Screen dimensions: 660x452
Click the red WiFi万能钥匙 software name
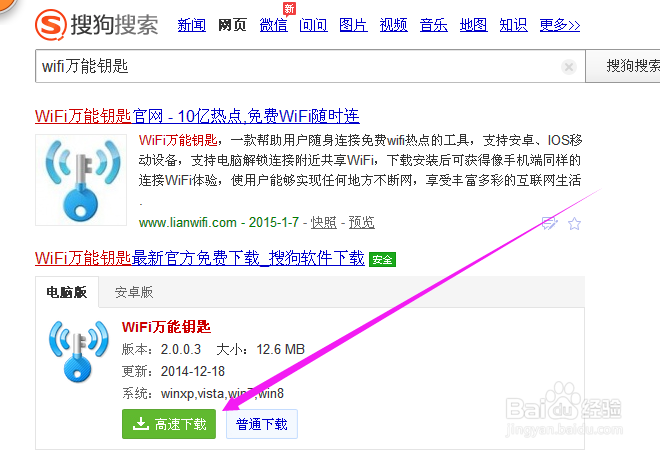pos(166,327)
